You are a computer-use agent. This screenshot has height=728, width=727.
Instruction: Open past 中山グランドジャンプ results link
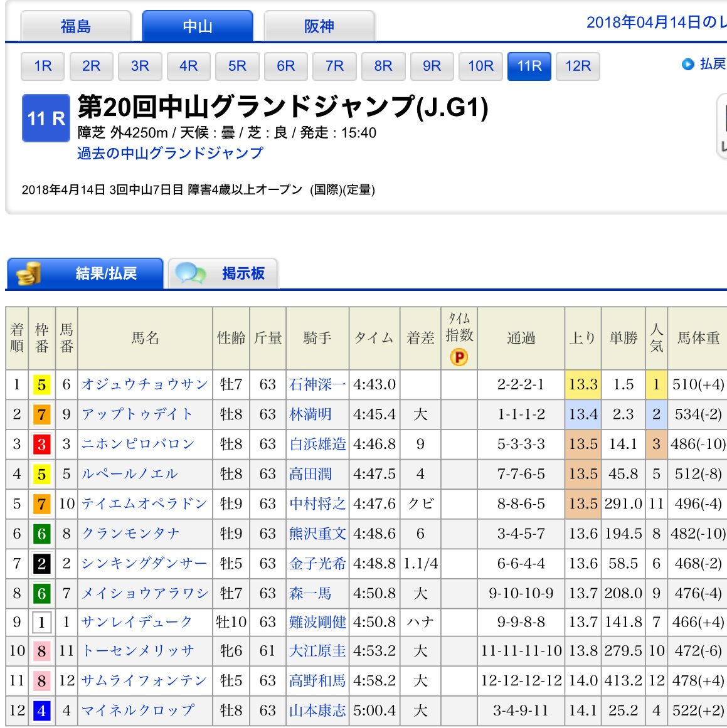170,153
